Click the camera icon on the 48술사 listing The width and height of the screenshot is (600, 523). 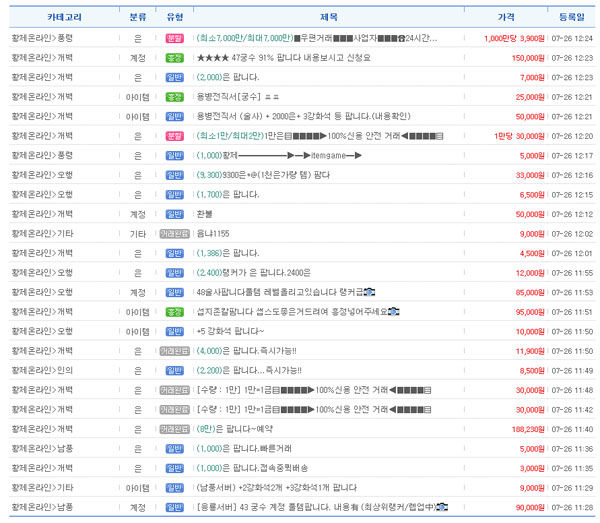(x=369, y=292)
